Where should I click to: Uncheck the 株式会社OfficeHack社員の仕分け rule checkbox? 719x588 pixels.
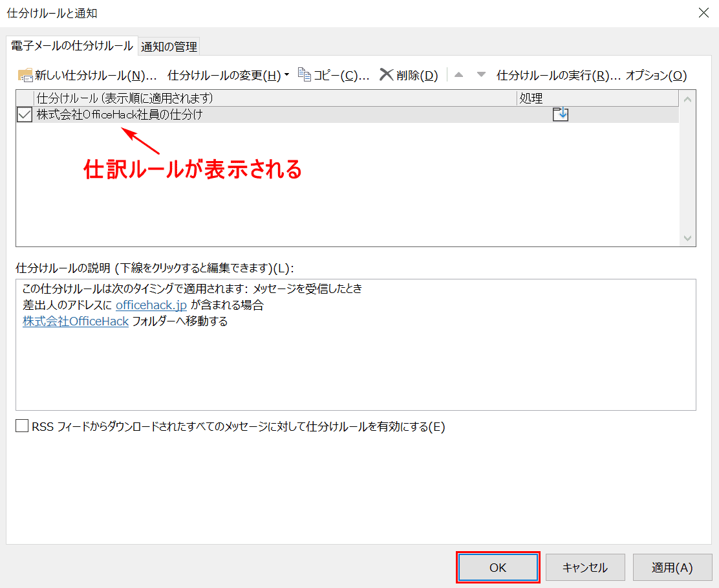(x=25, y=115)
